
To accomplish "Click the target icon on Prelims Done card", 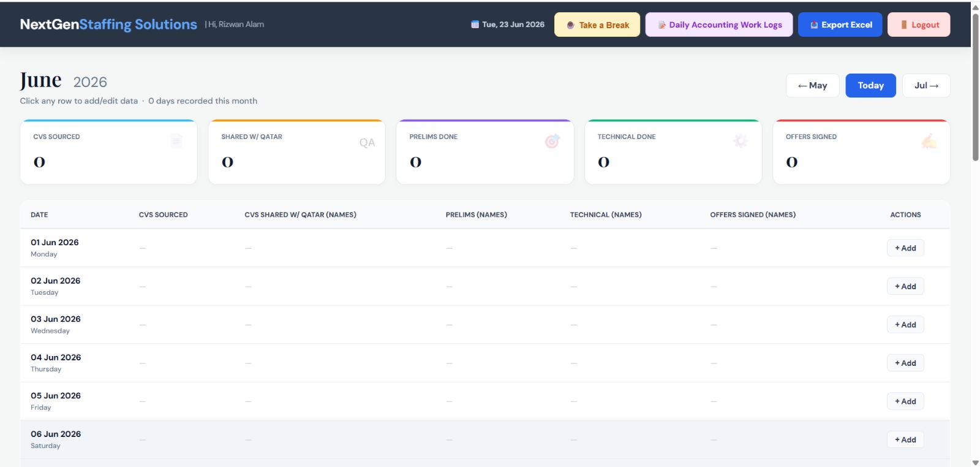I will tap(552, 142).
